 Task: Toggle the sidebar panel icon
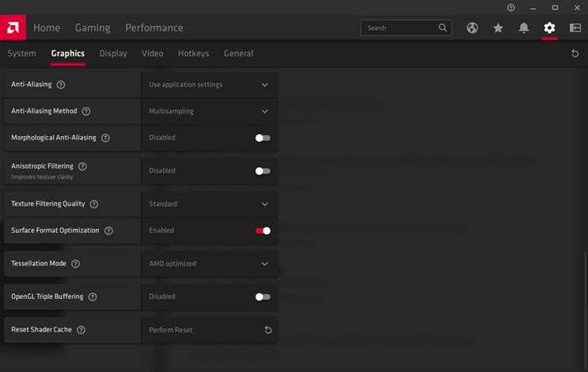click(575, 28)
